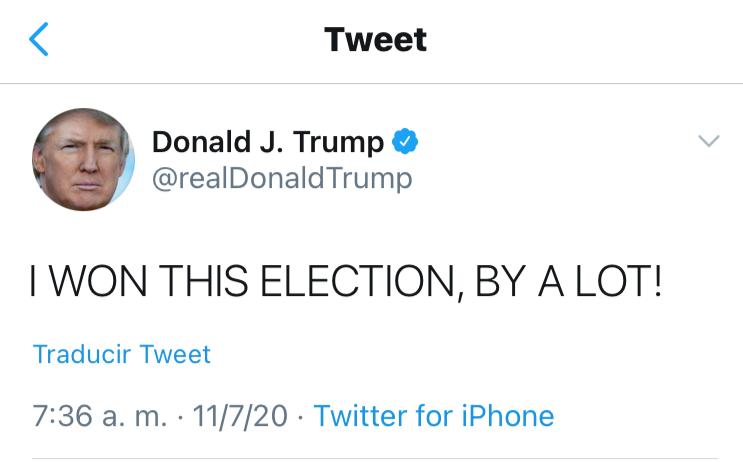Go back using the left arrow
Viewport: 743px width, 462px height.
click(39, 39)
